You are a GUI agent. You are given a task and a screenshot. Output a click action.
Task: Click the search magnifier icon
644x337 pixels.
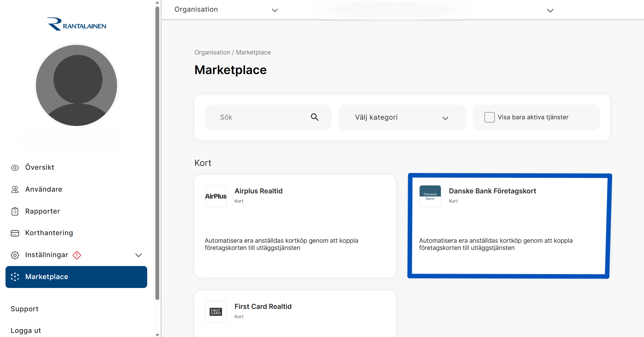coord(315,117)
